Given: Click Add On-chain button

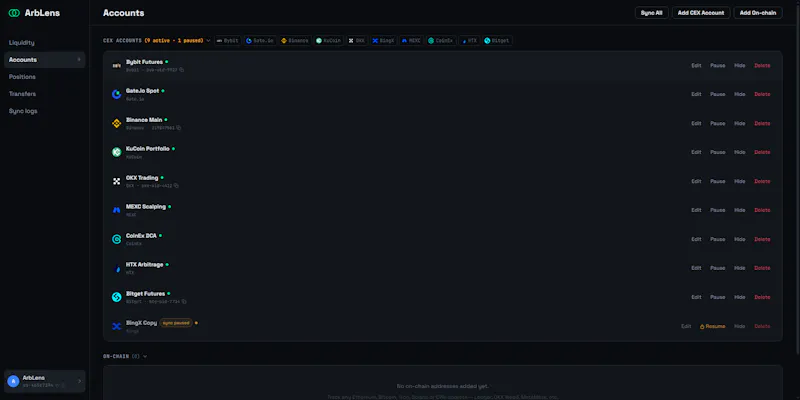Looking at the screenshot, I should point(758,13).
